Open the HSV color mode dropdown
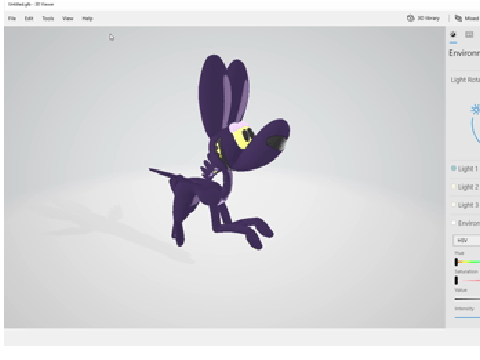 point(467,240)
